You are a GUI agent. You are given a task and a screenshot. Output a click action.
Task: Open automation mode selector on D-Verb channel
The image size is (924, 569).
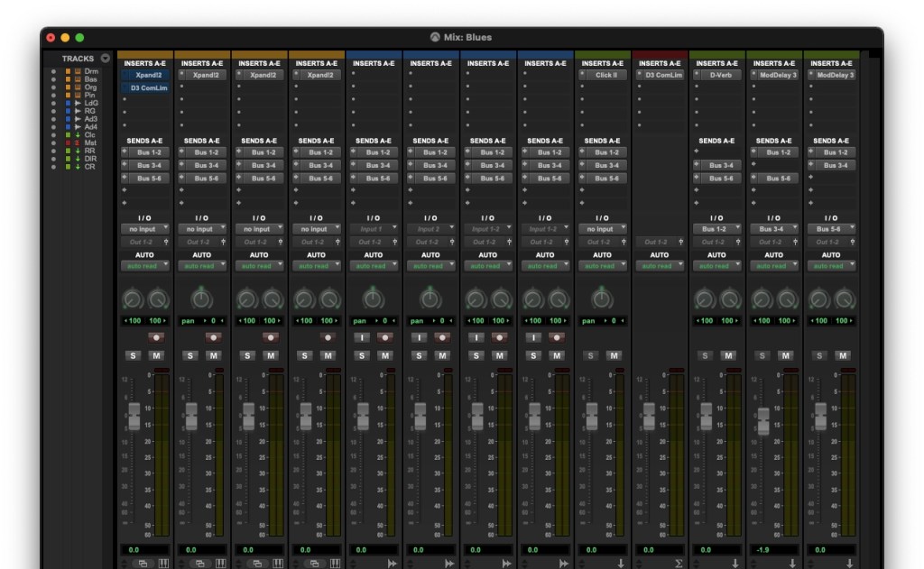pyautogui.click(x=716, y=266)
